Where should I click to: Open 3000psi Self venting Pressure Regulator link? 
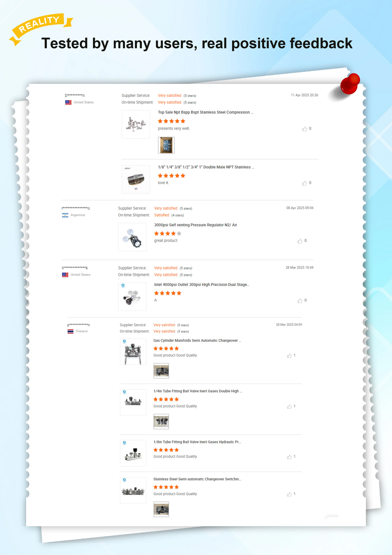pyautogui.click(x=195, y=225)
